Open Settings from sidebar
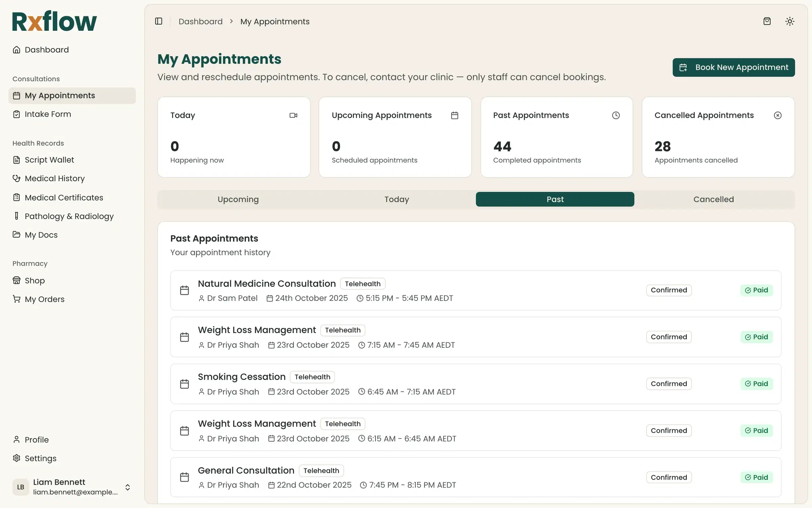812x508 pixels. [72, 458]
